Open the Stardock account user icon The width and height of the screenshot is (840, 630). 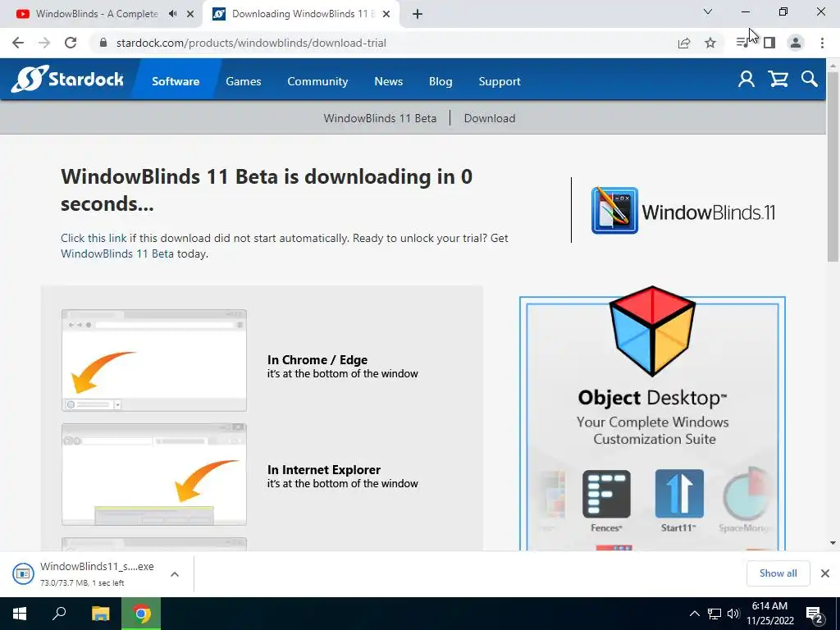pyautogui.click(x=746, y=80)
